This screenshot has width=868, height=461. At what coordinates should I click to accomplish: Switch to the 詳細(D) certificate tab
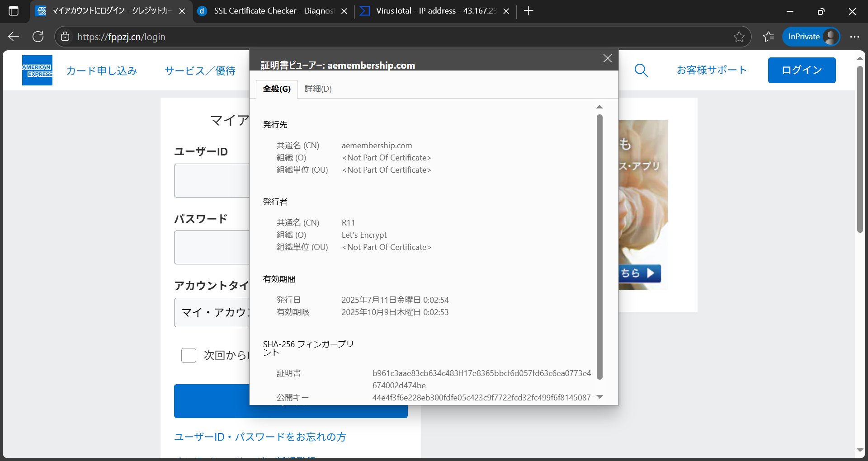318,89
